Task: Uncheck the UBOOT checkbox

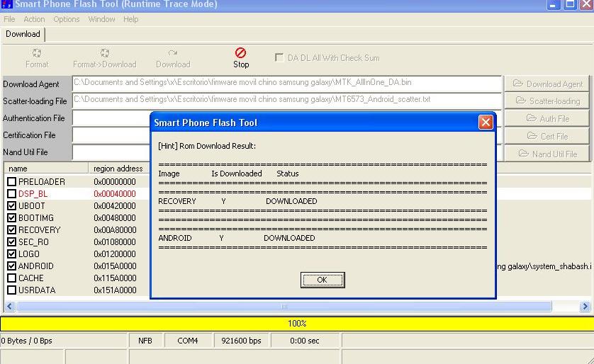Action: coord(12,206)
